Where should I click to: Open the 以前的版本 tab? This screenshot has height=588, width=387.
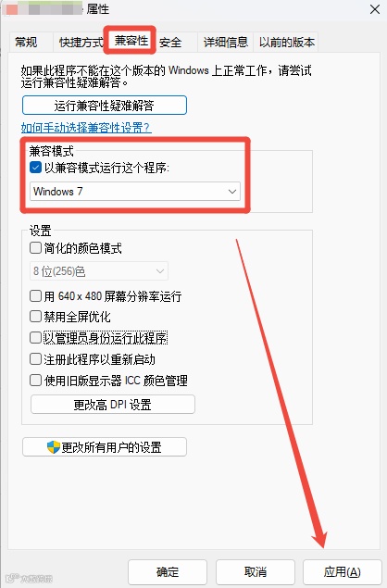click(286, 42)
